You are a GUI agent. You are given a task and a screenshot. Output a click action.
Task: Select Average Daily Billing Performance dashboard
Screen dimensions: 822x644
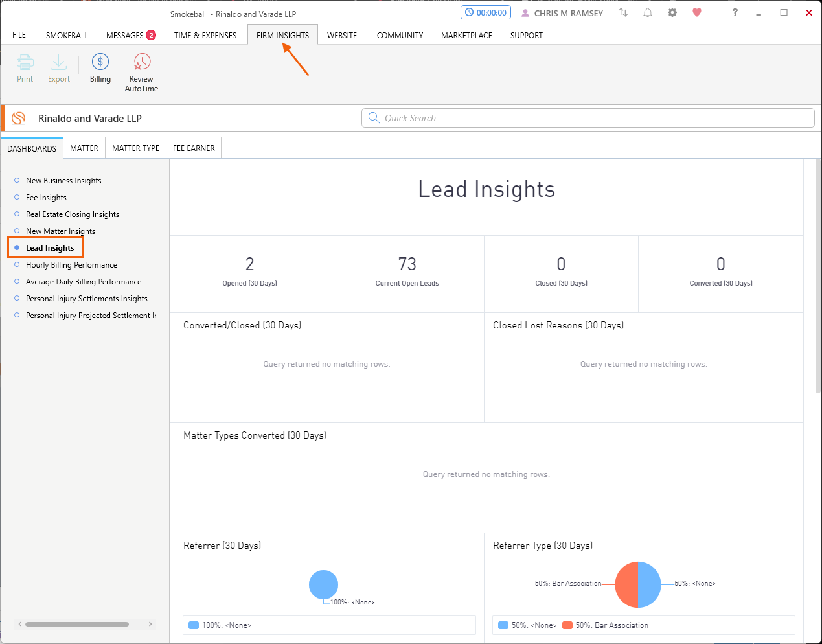84,282
